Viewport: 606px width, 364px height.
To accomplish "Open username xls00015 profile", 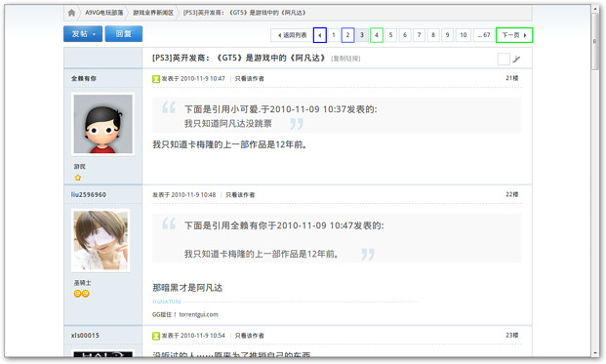I will point(85,336).
